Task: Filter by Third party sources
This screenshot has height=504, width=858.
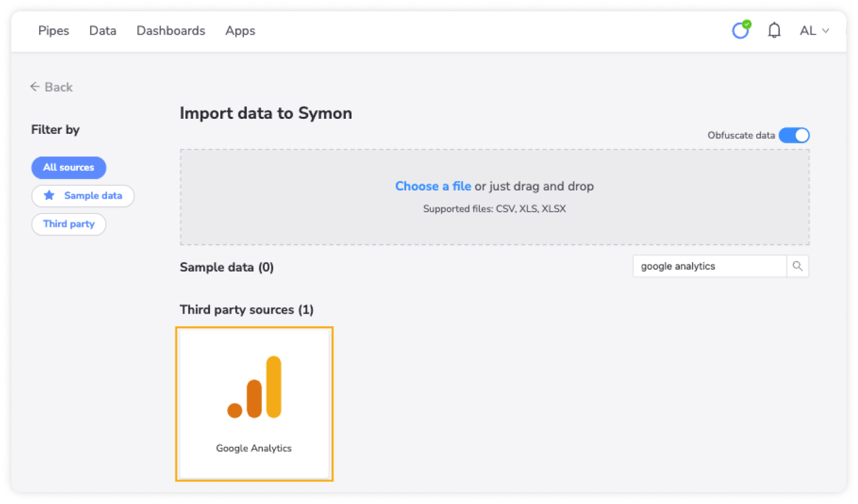Action: (69, 224)
